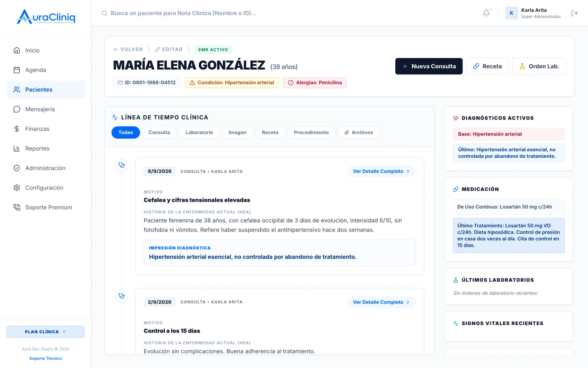
Task: Click the Medicación pill icon
Action: coord(456,189)
